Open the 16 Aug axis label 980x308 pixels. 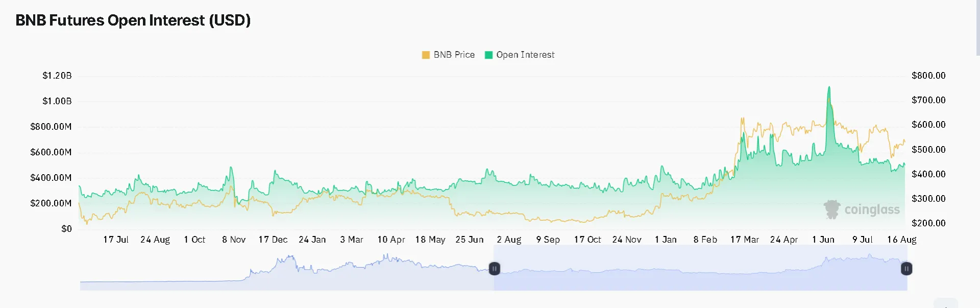(901, 240)
